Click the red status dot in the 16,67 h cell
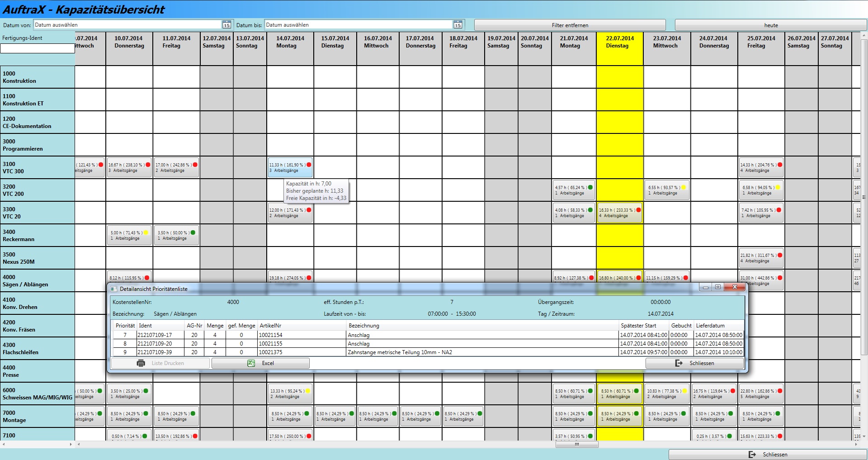This screenshot has height=460, width=868. click(148, 165)
